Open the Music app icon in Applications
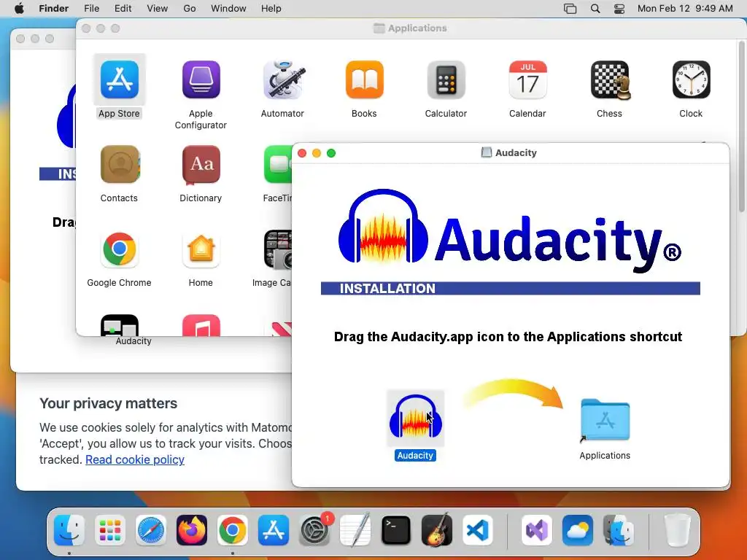The height and width of the screenshot is (560, 747). (x=201, y=324)
